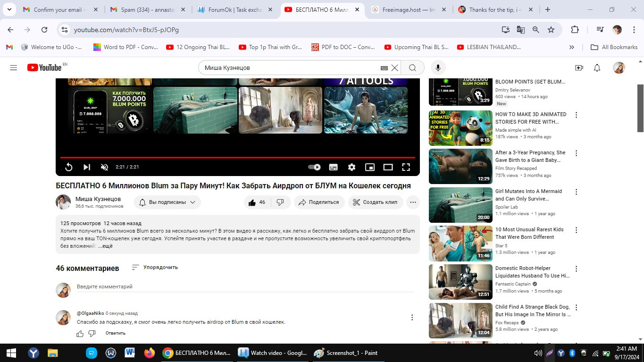Viewport: 644px width, 362px height.
Task: Open the Chrome extensions puzzle icon
Action: (575, 30)
